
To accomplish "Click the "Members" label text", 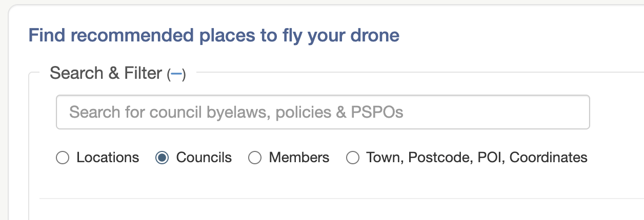I will coord(299,158).
